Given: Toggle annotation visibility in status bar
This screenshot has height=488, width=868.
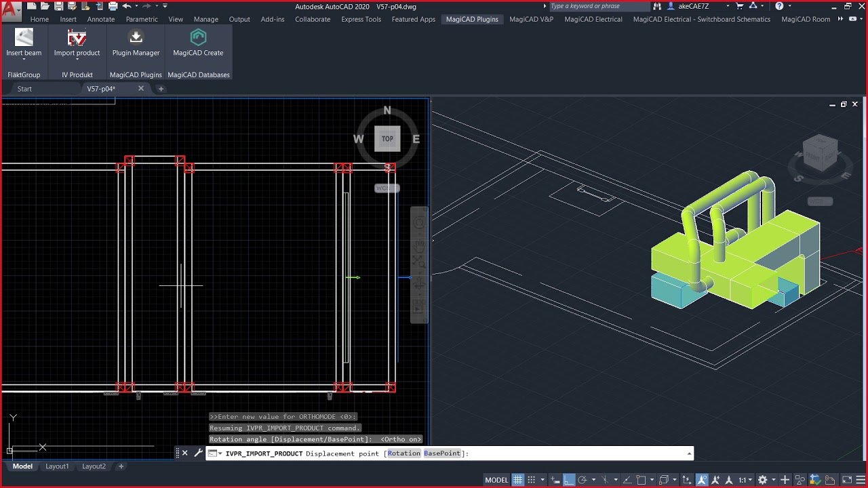Looking at the screenshot, I should coord(701,480).
